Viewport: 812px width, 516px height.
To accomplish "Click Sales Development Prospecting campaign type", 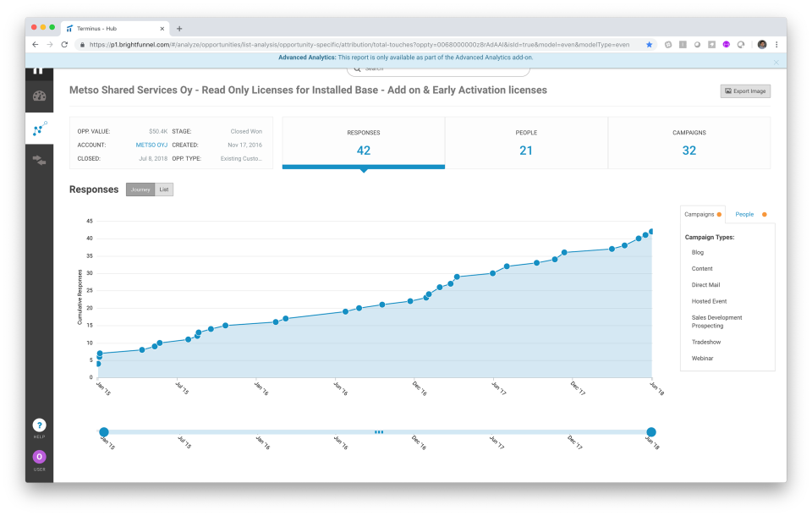I will (716, 321).
